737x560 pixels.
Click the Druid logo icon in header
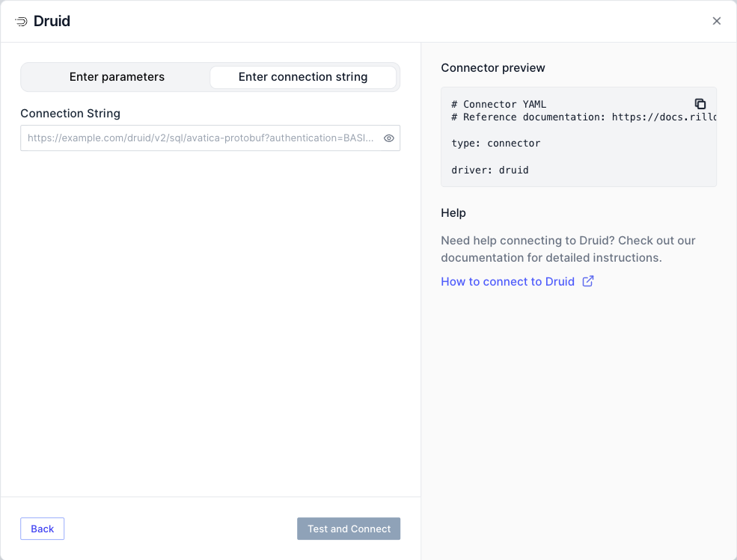click(x=21, y=22)
